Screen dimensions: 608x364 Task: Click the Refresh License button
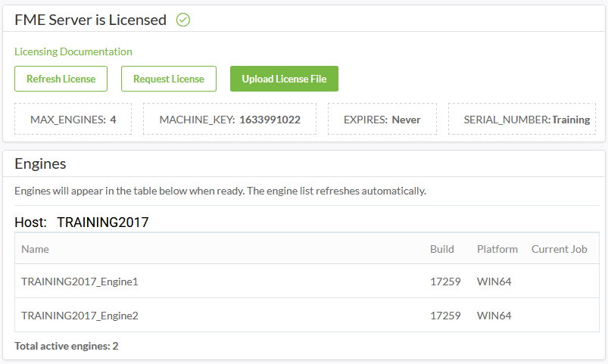(61, 79)
